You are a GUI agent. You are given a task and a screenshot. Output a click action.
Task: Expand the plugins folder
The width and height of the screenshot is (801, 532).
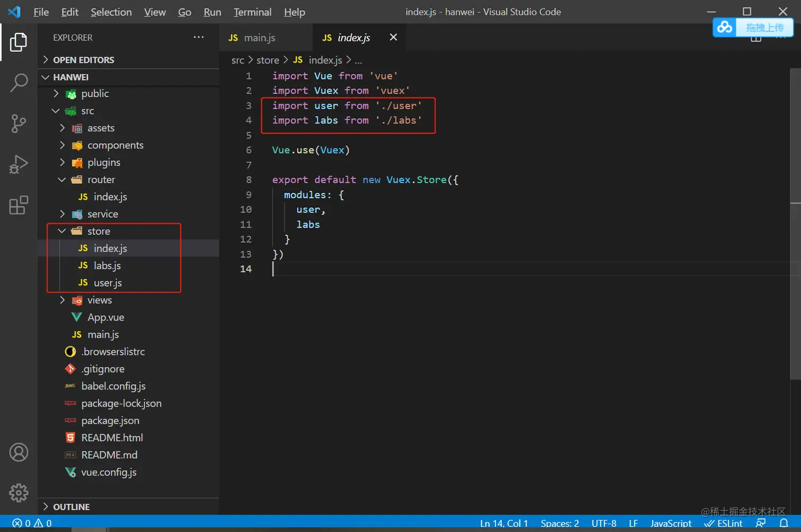tap(128, 163)
